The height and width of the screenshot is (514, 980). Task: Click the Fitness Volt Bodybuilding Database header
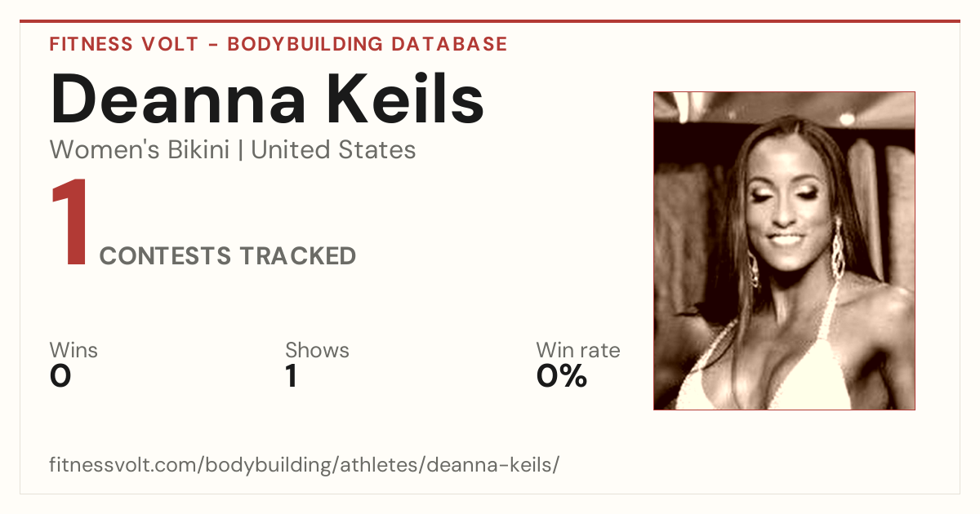tap(278, 44)
